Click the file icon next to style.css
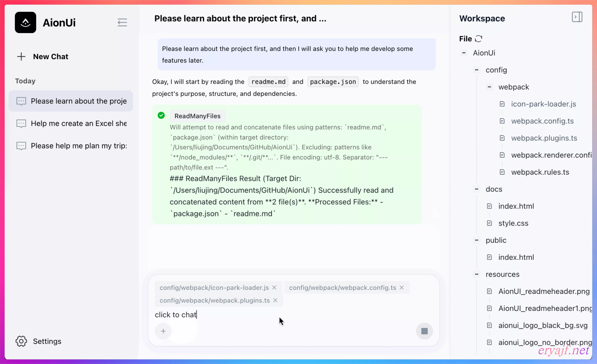The width and height of the screenshot is (597, 364). [489, 223]
